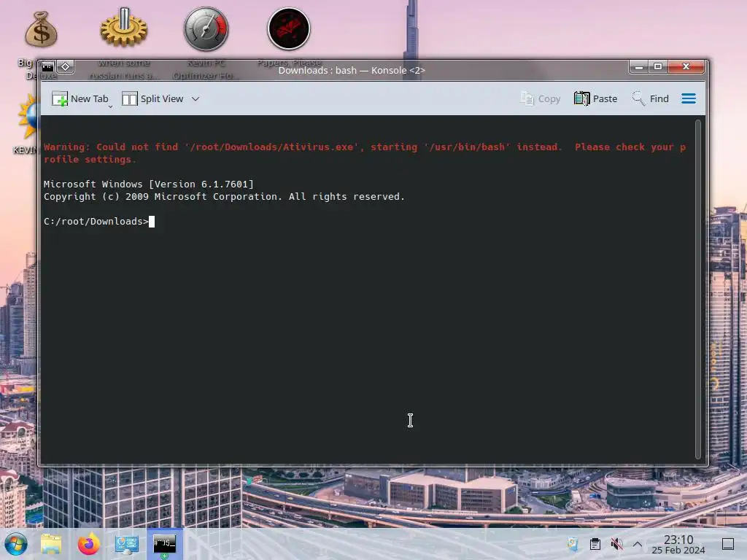Open the Konsole hamburger menu

tap(689, 98)
